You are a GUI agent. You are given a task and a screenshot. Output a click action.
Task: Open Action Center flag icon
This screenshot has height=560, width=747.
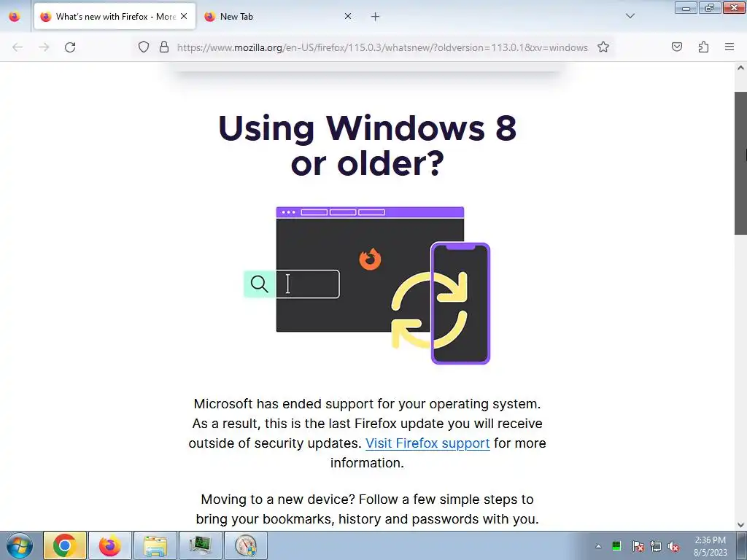coord(638,546)
